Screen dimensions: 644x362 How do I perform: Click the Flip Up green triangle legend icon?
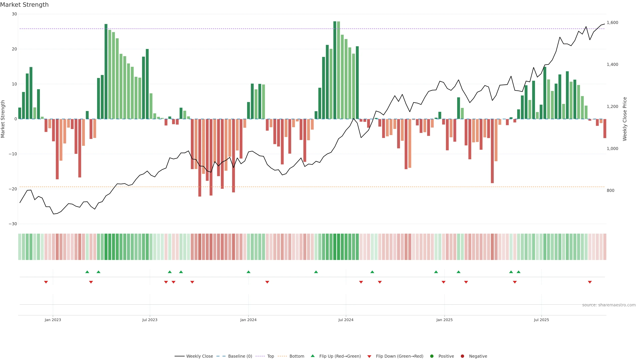312,356
